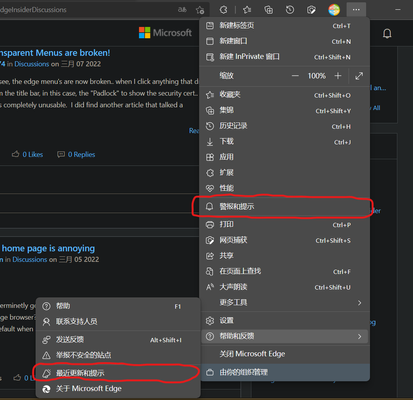Click the browser profile avatar icon
The height and width of the screenshot is (400, 413).
click(x=334, y=10)
